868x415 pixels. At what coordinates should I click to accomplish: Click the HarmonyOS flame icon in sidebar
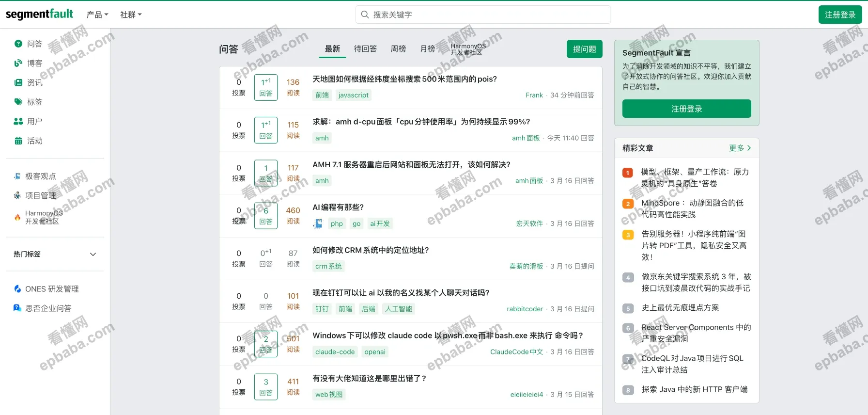[x=17, y=217]
